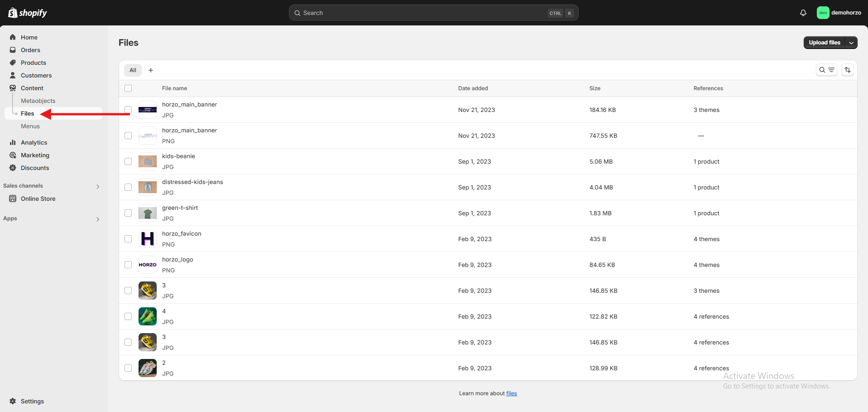Open Settings via the gear icon

tap(13, 401)
